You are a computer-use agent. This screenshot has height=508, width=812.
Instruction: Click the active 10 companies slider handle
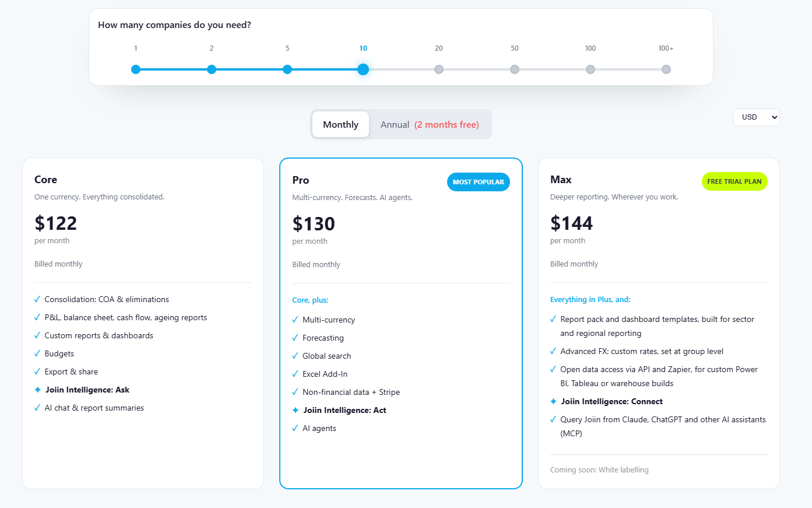363,69
